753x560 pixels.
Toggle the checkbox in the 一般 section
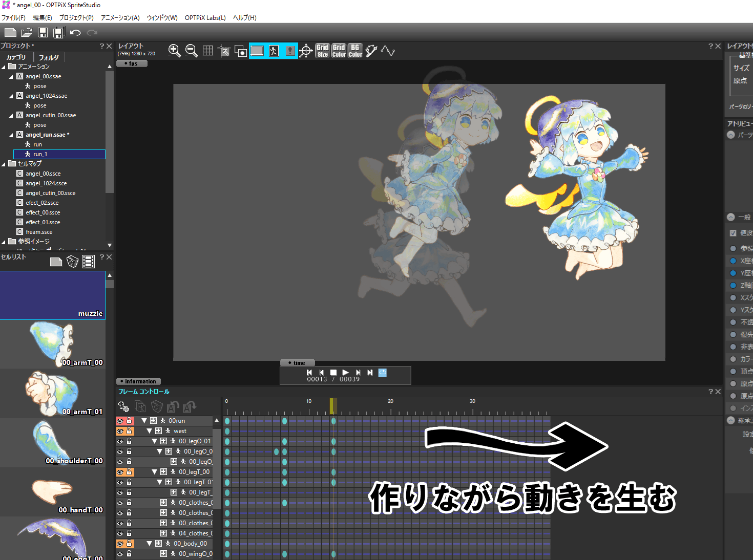coord(733,233)
